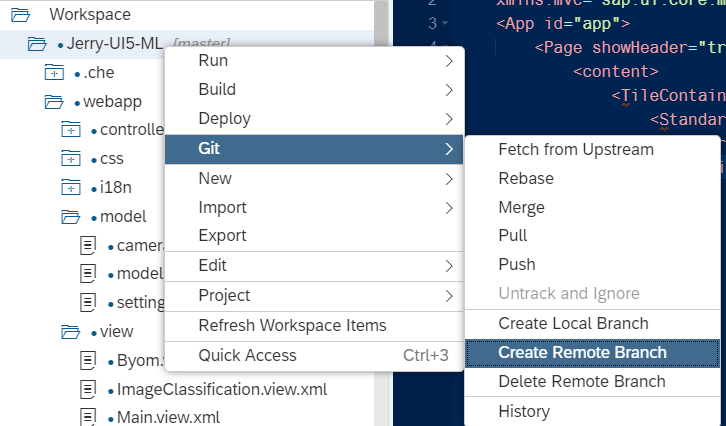This screenshot has width=726, height=426.
Task: Click the Workspace folder icon
Action: click(19, 15)
